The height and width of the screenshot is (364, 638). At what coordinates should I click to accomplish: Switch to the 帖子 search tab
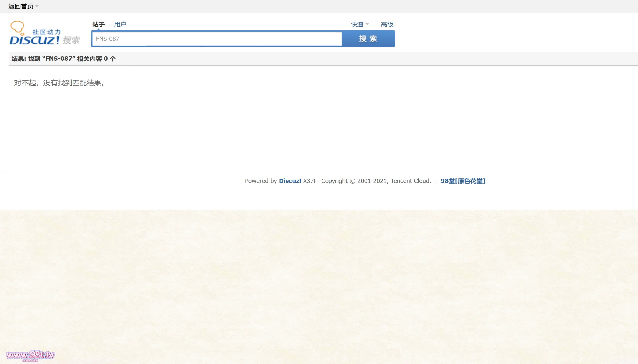click(99, 24)
